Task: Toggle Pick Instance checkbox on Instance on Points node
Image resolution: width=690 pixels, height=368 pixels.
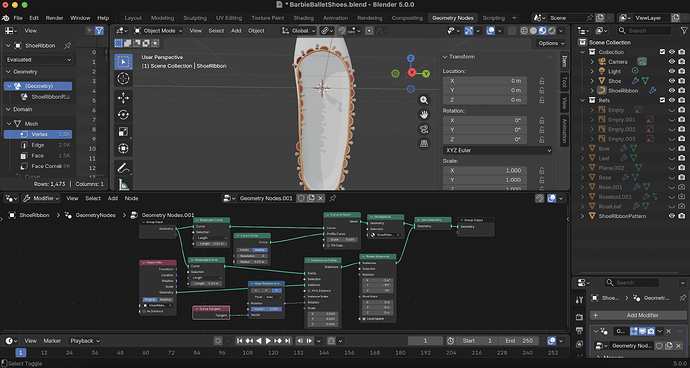Action: 308,291
